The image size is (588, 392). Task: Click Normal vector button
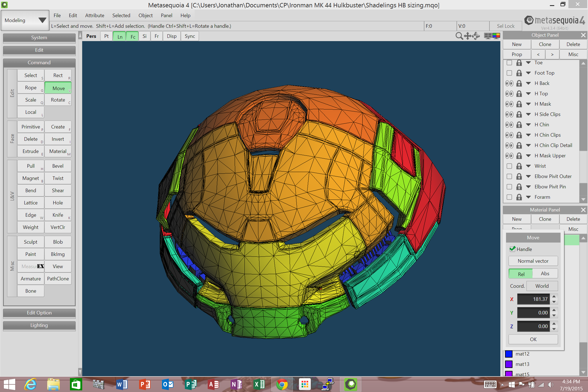(533, 261)
